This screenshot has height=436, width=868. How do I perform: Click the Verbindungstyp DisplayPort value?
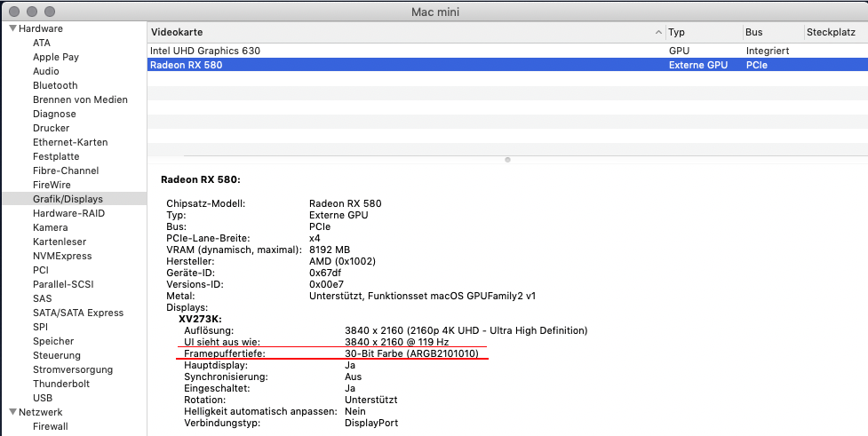pos(371,423)
